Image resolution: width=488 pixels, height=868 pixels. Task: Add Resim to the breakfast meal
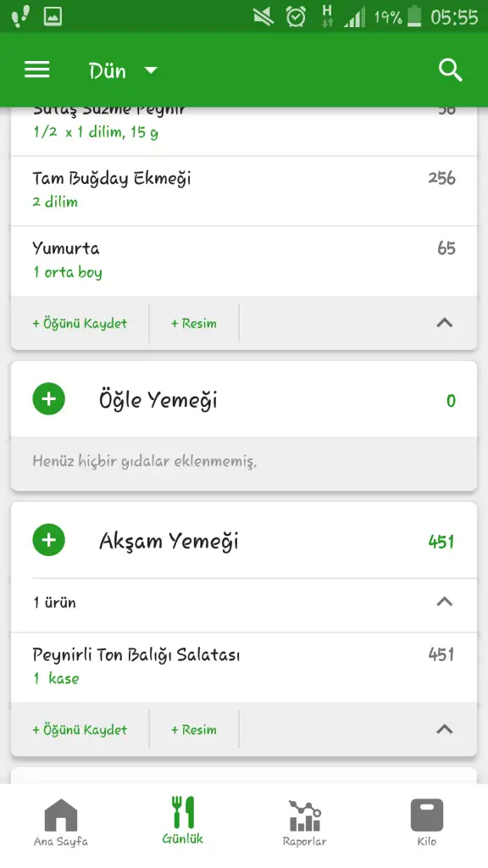[194, 323]
